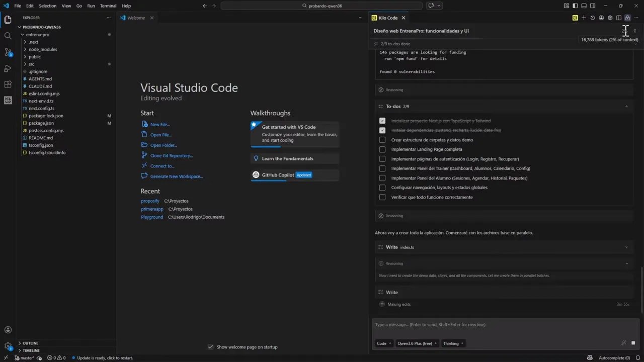Open the Terminal menu
The image size is (644, 362).
point(108,6)
